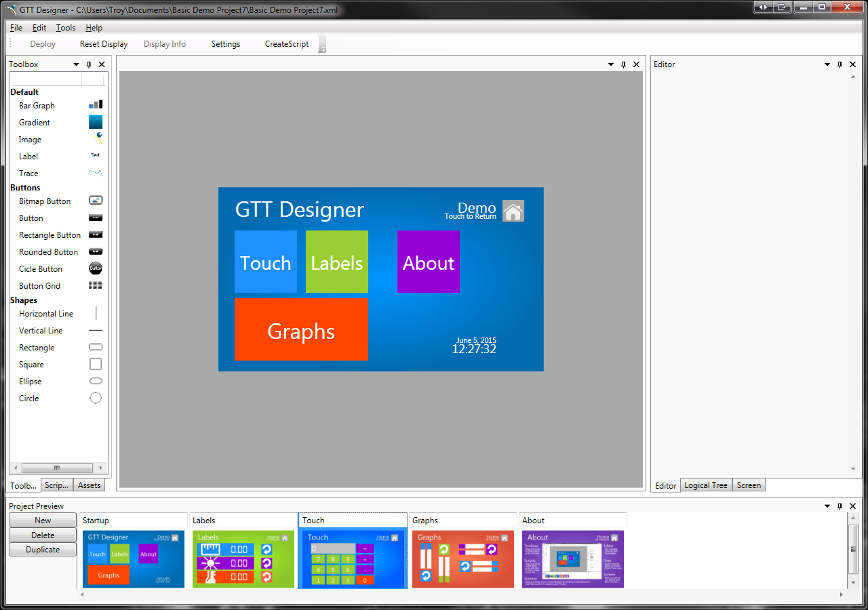Image resolution: width=868 pixels, height=610 pixels.
Task: Open the Tools menu
Action: [x=66, y=28]
